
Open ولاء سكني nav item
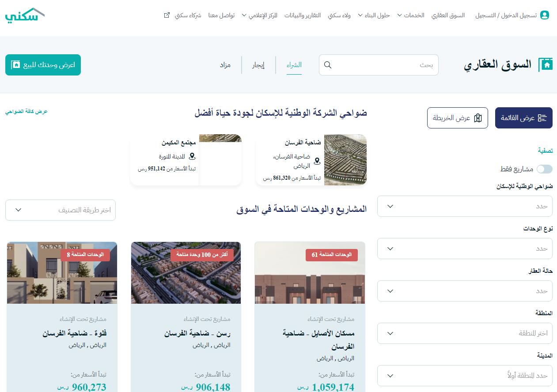[339, 15]
